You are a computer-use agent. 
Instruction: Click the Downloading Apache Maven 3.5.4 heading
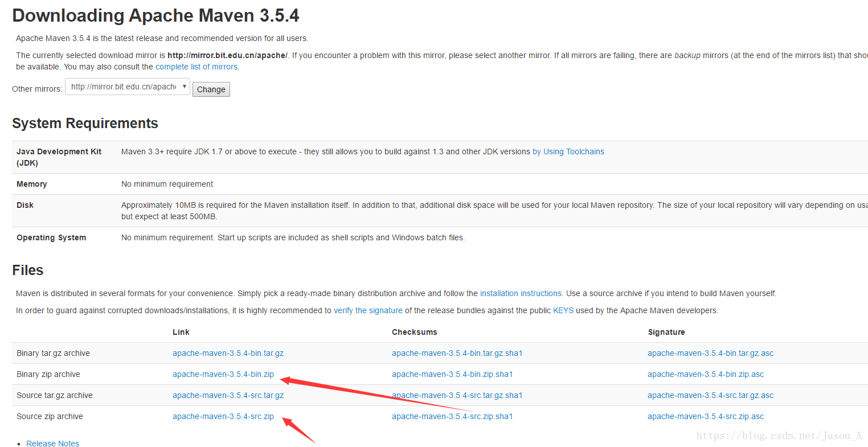coord(155,15)
